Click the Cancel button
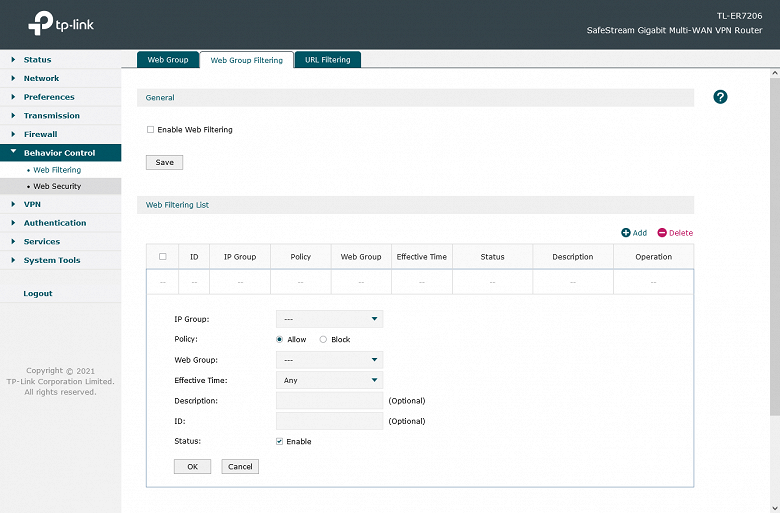The width and height of the screenshot is (780, 513). 240,467
